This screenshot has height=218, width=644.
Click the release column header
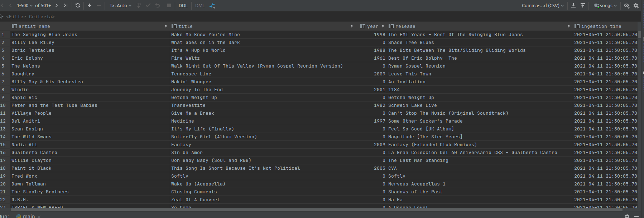coord(480,26)
